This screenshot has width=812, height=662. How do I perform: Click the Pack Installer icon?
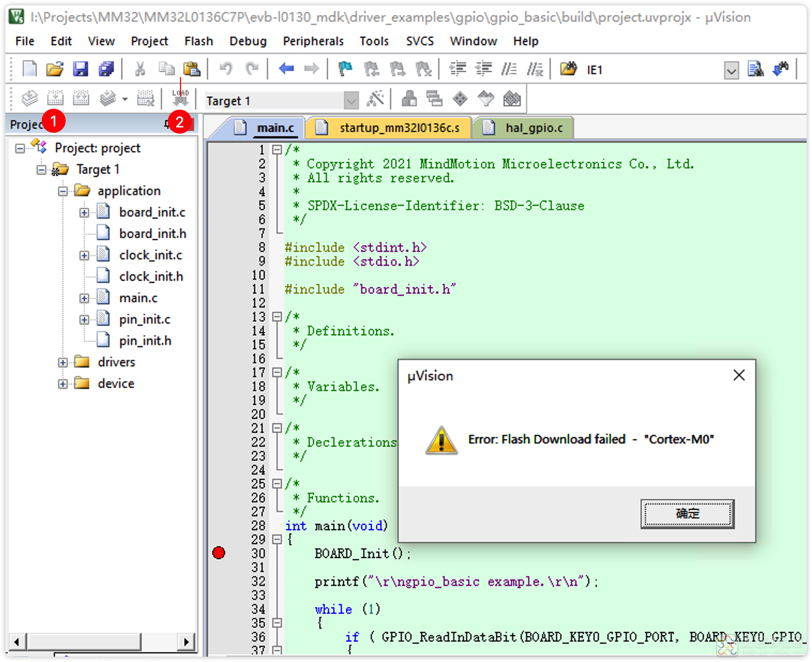pyautogui.click(x=512, y=99)
